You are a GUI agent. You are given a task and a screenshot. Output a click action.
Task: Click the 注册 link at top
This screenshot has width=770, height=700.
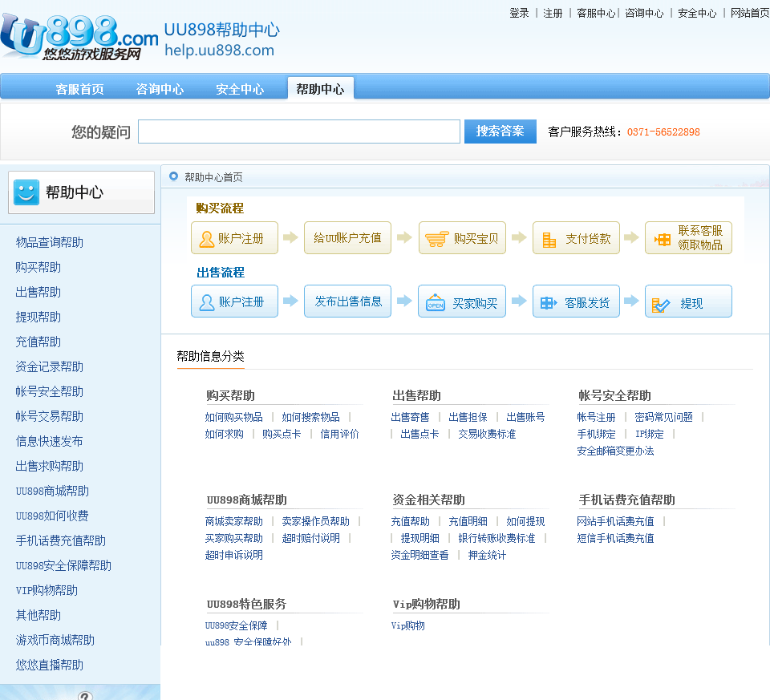coord(553,13)
